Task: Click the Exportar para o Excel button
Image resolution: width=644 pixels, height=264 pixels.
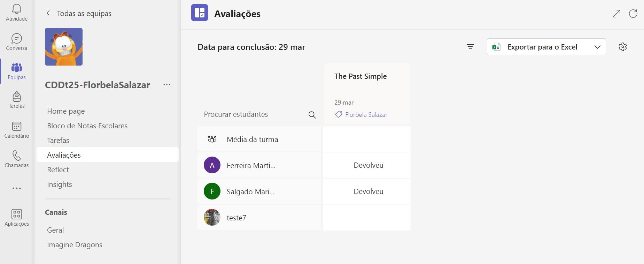Action: pyautogui.click(x=538, y=47)
